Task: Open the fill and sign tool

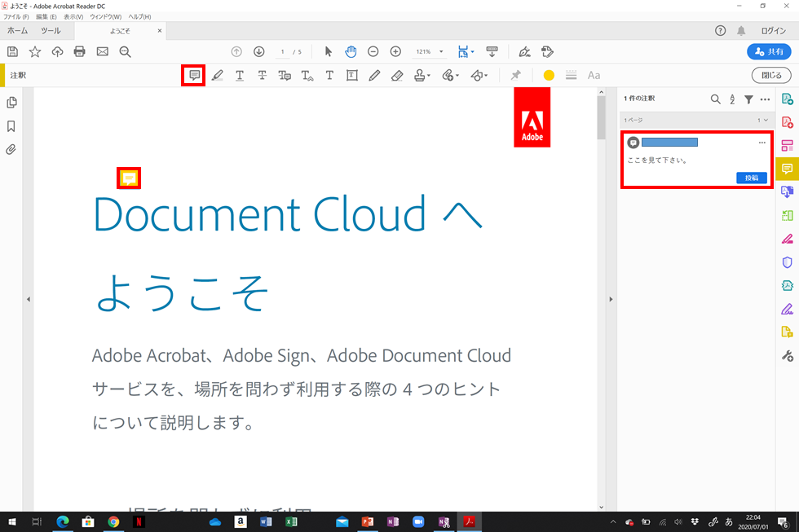Action: (x=524, y=51)
